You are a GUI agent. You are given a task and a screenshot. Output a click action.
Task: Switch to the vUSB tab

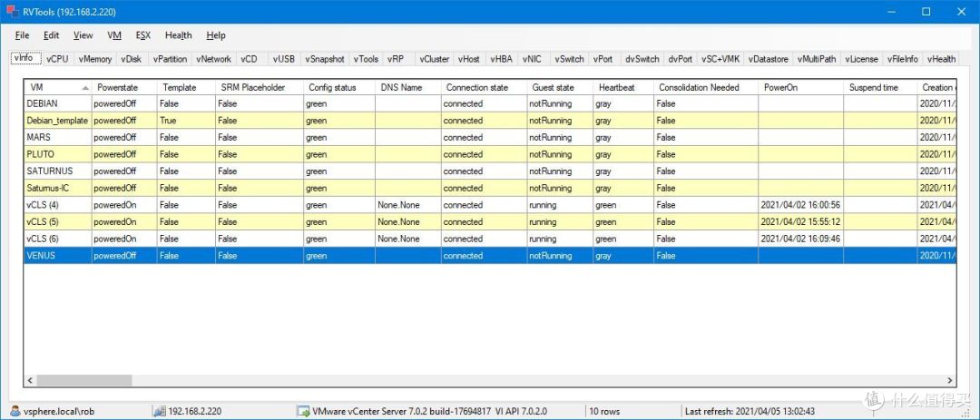[x=284, y=59]
